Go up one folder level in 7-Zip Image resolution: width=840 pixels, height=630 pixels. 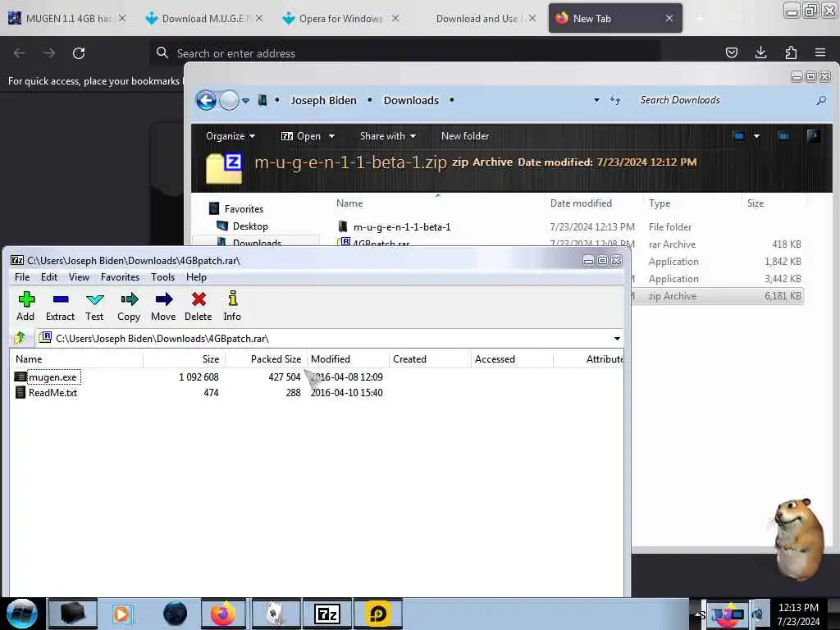[20, 338]
